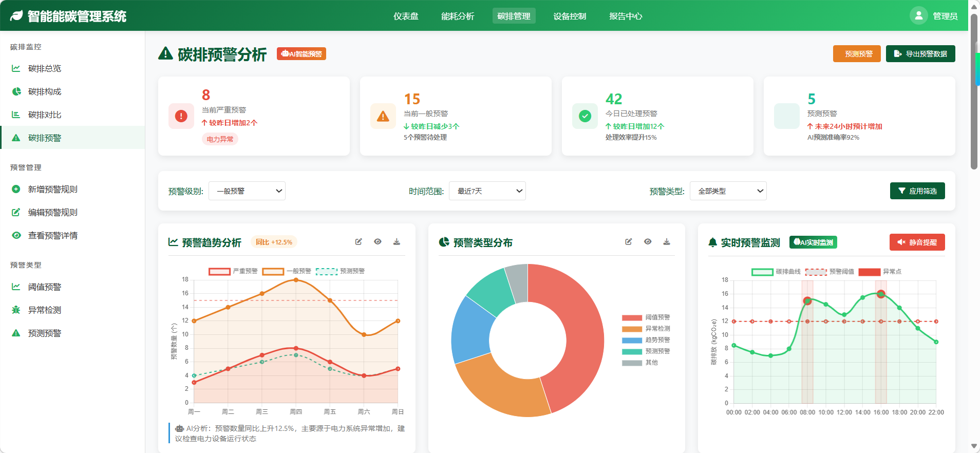Click red severe warning exclamation icon

[x=181, y=116]
